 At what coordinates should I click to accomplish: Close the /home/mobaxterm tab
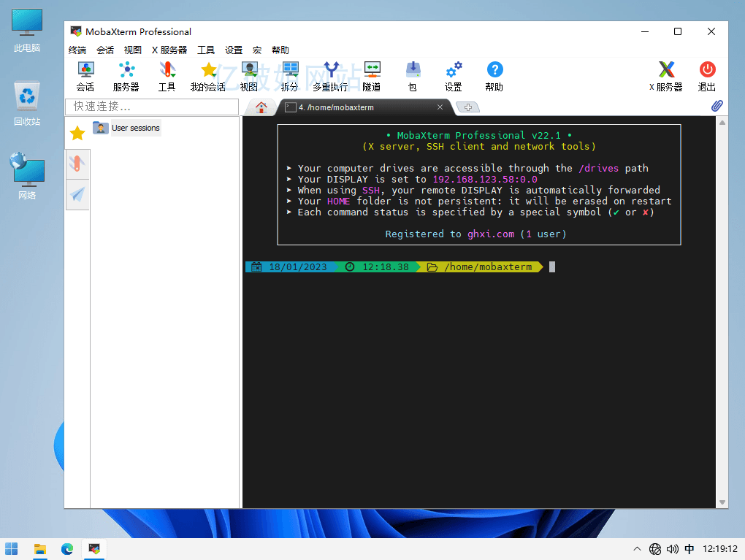tap(440, 107)
